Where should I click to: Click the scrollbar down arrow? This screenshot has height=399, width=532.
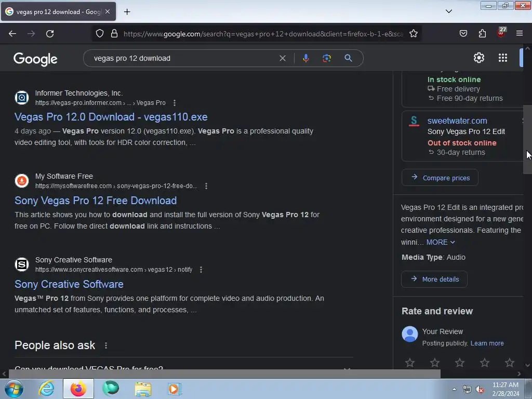[x=527, y=365]
